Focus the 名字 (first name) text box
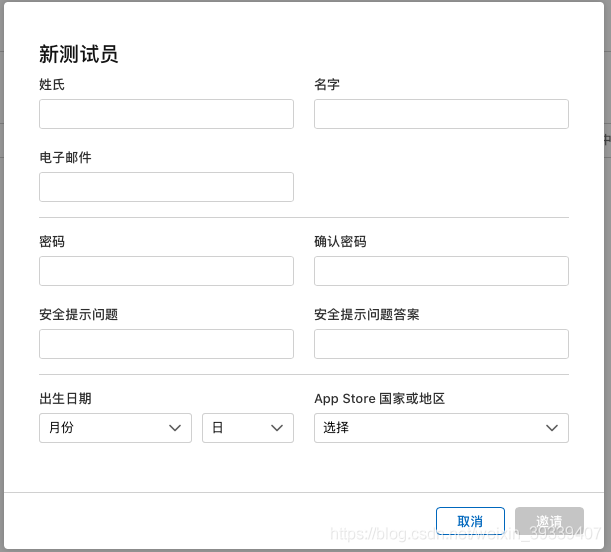Image resolution: width=611 pixels, height=552 pixels. click(x=441, y=114)
